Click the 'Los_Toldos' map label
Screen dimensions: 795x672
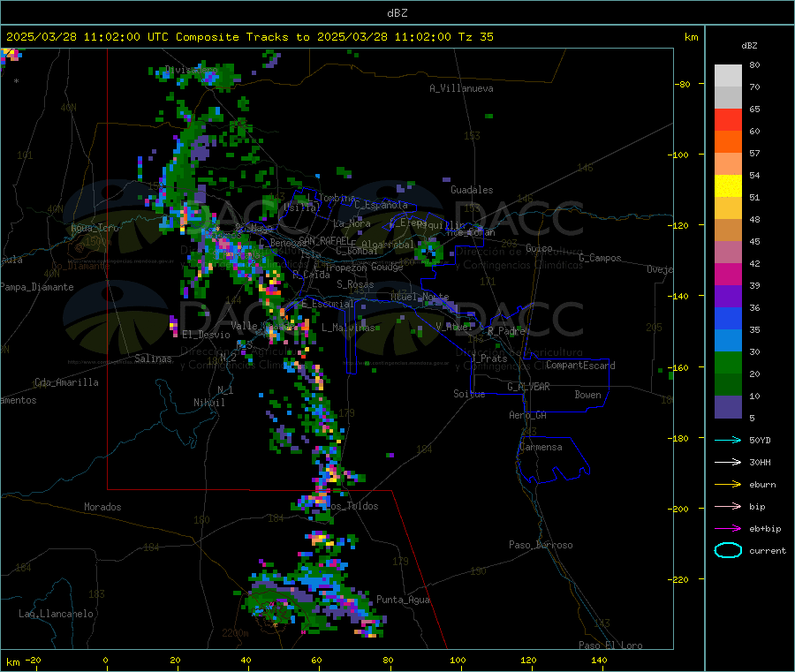click(352, 506)
